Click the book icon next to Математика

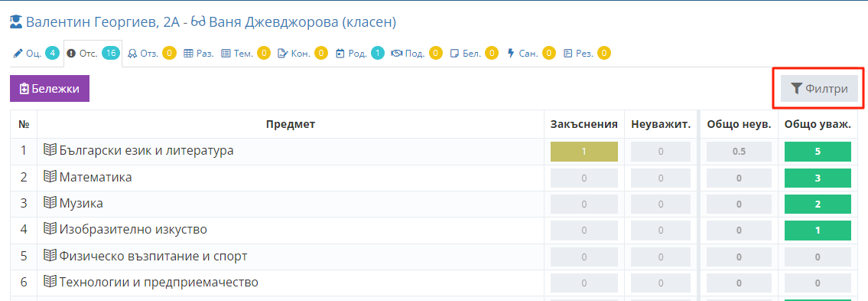point(50,178)
